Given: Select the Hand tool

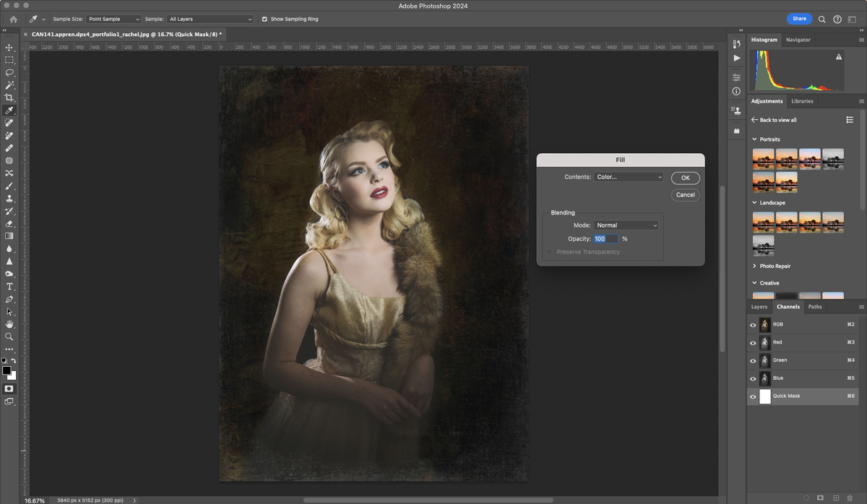Looking at the screenshot, I should 9,324.
